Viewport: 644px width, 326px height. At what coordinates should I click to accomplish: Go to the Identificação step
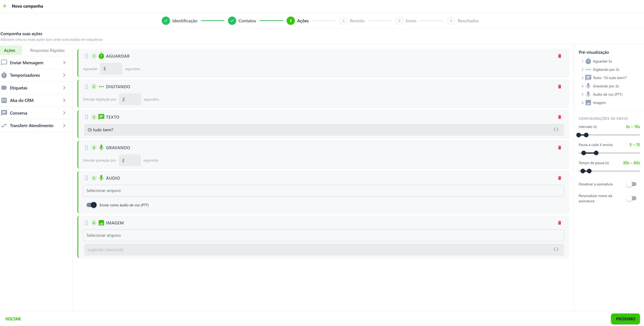point(180,21)
